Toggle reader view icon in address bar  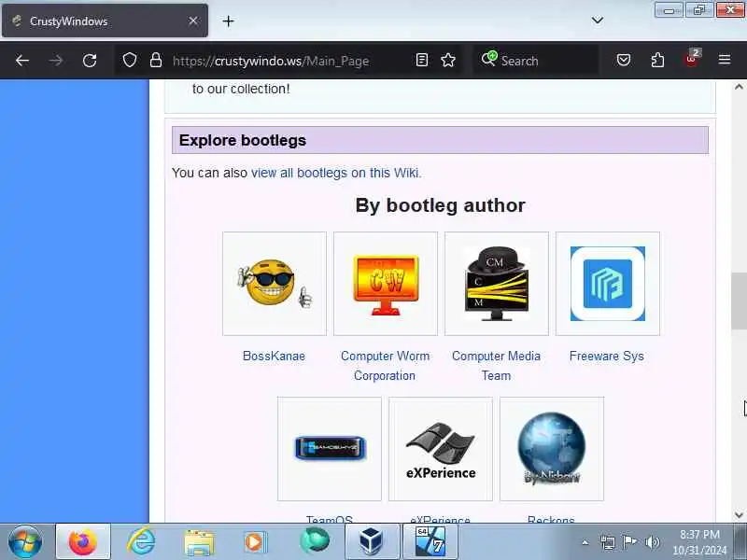pos(422,60)
